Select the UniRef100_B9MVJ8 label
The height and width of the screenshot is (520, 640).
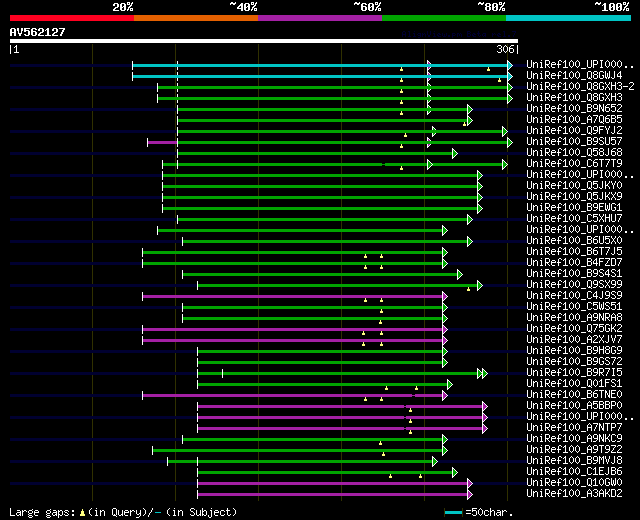(x=574, y=461)
